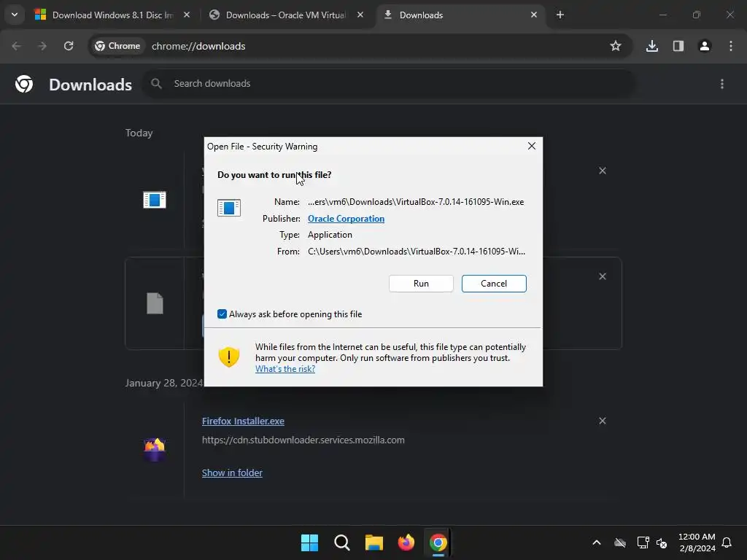Open the Oracle Corporation publisher link
The image size is (747, 560).
pos(346,219)
